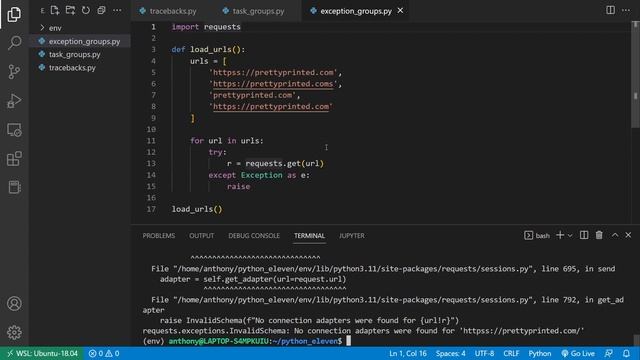Open the Accounts menu icon
The height and width of the screenshot is (360, 640).
(x=14, y=304)
